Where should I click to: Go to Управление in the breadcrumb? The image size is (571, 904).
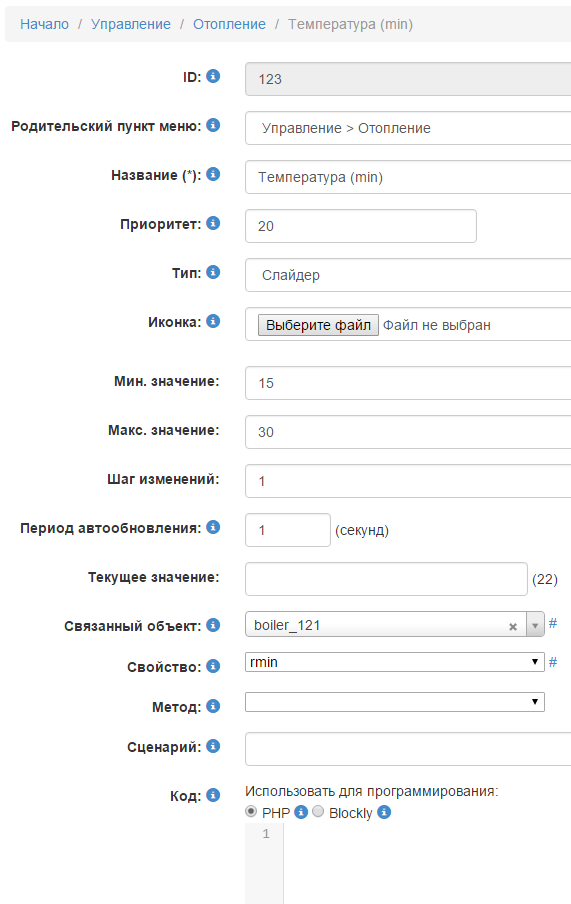(x=131, y=24)
